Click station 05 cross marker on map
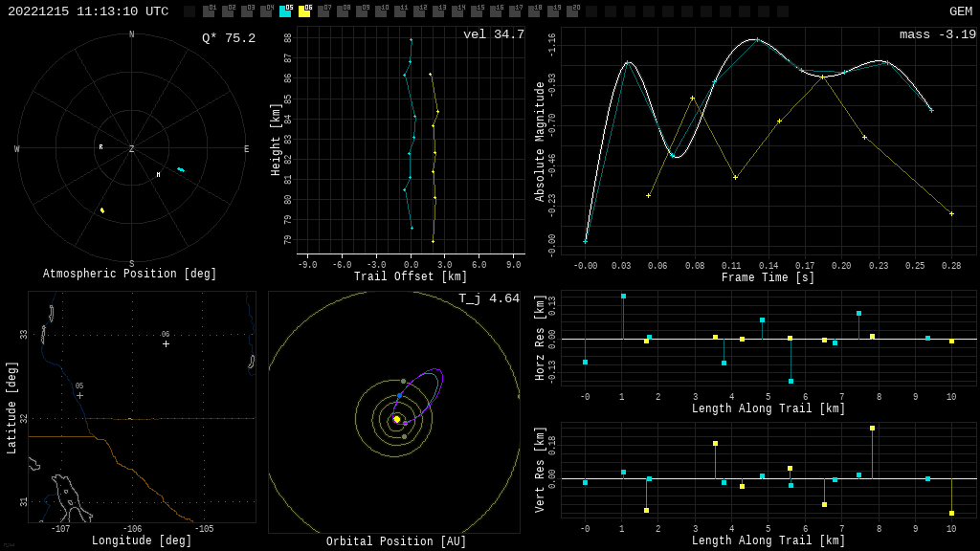Image resolution: width=980 pixels, height=551 pixels. coord(79,395)
